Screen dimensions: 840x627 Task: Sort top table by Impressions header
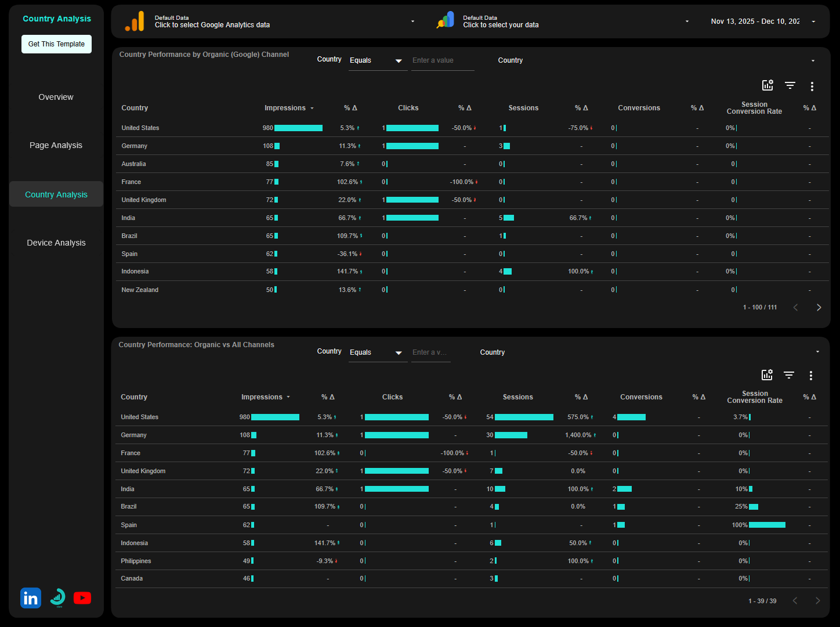285,108
